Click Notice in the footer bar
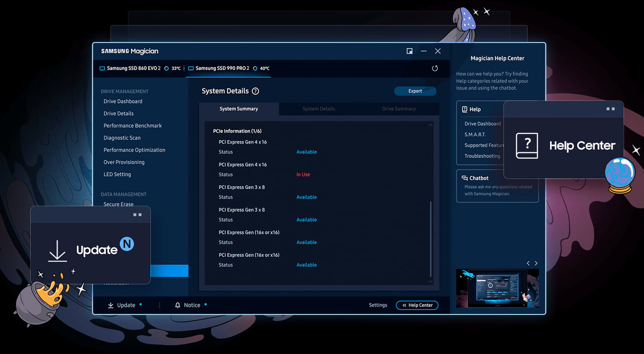 coord(191,305)
